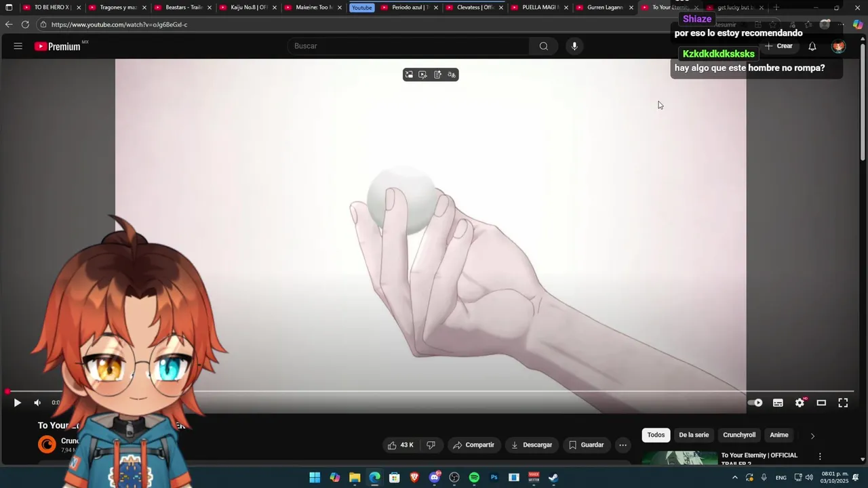Seek on the video progress bar

pyautogui.click(x=430, y=391)
